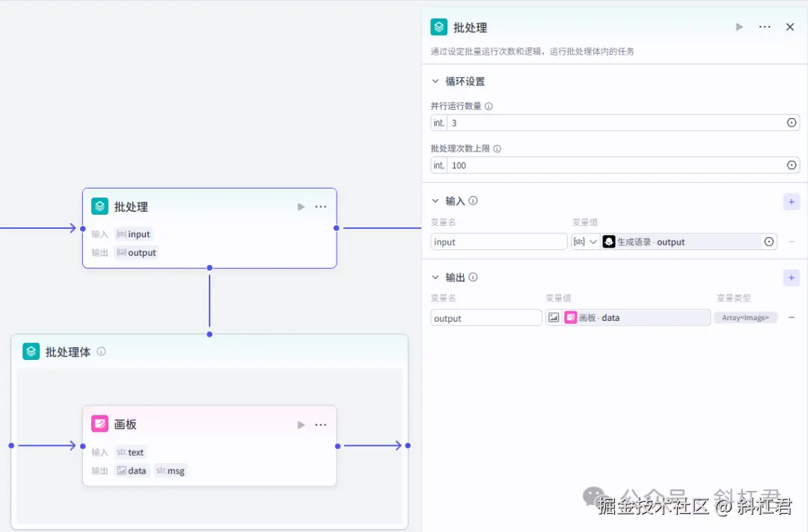Click the 生成语录 reference icon in input value
Viewport: 808px width, 532px height.
pos(610,242)
